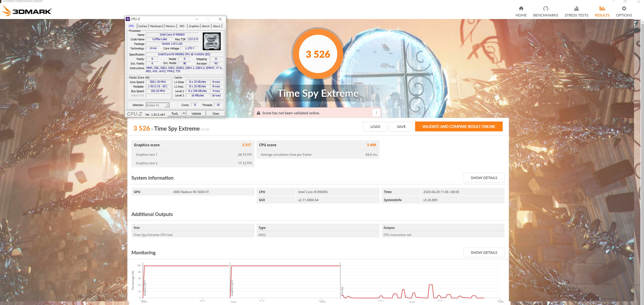
Task: Click the Graphics test 1 marker on chart
Action: tap(145, 288)
